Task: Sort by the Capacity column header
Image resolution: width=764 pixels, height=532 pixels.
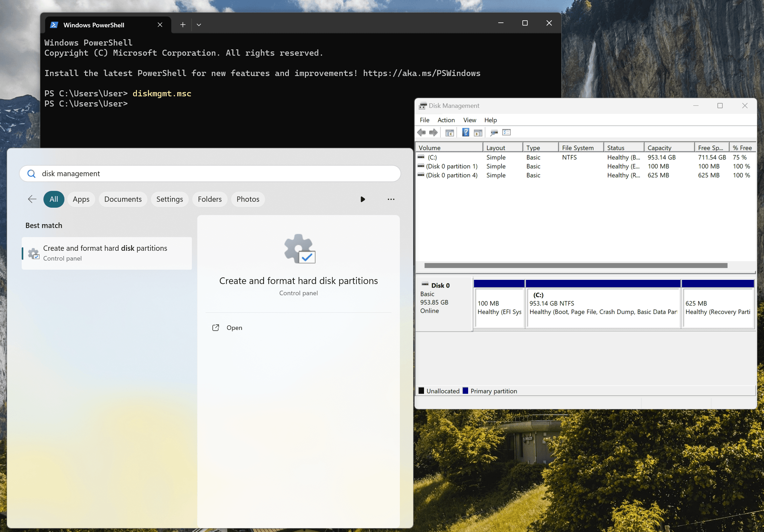Action: tap(669, 148)
